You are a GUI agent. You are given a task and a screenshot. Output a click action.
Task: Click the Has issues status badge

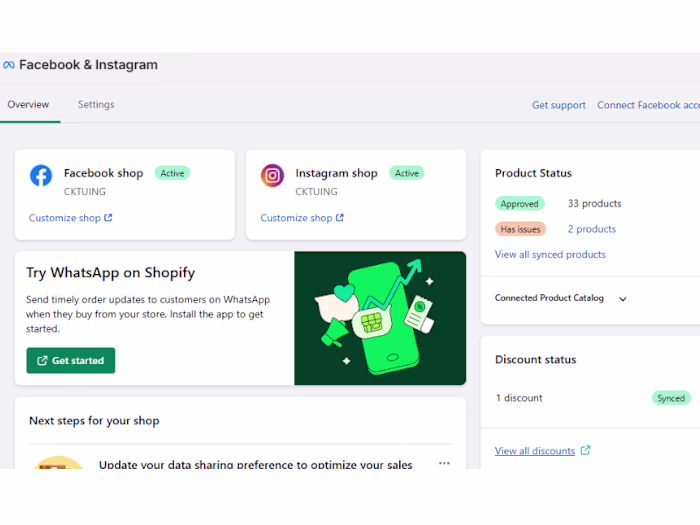[x=521, y=229]
